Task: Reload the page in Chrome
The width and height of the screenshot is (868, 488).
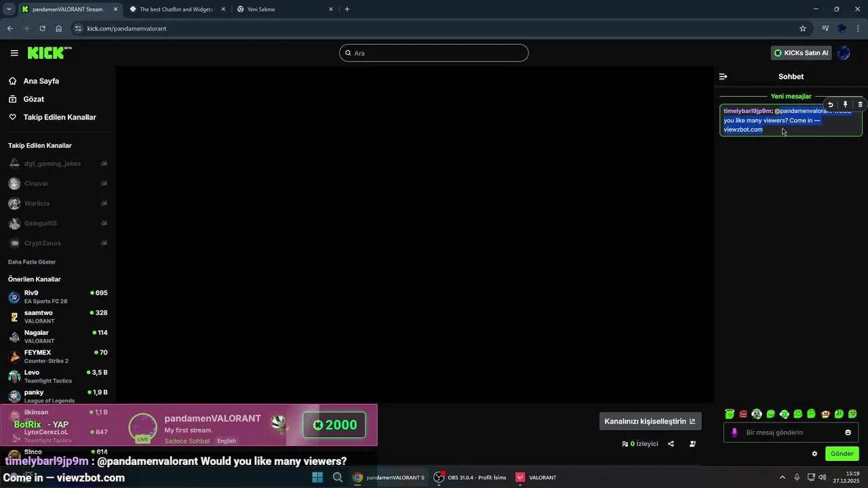Action: tap(42, 28)
